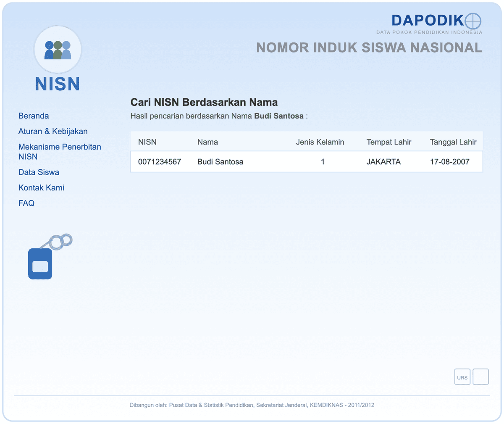The width and height of the screenshot is (504, 424).
Task: Click the NISN three-people logo icon
Action: click(58, 50)
